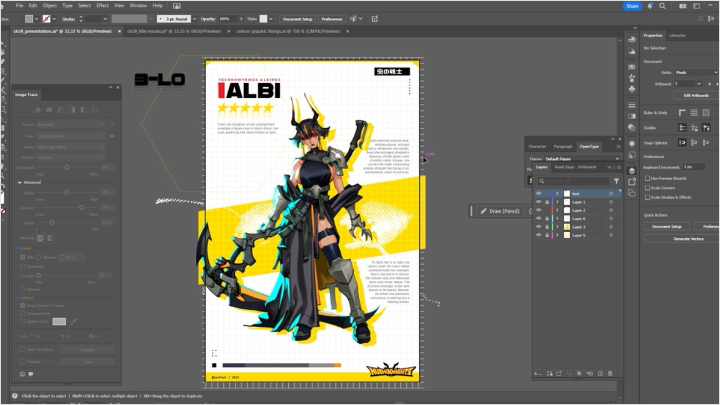Click the stroke color swatch in control bar
This screenshot has height=405, width=720.
pos(46,19)
